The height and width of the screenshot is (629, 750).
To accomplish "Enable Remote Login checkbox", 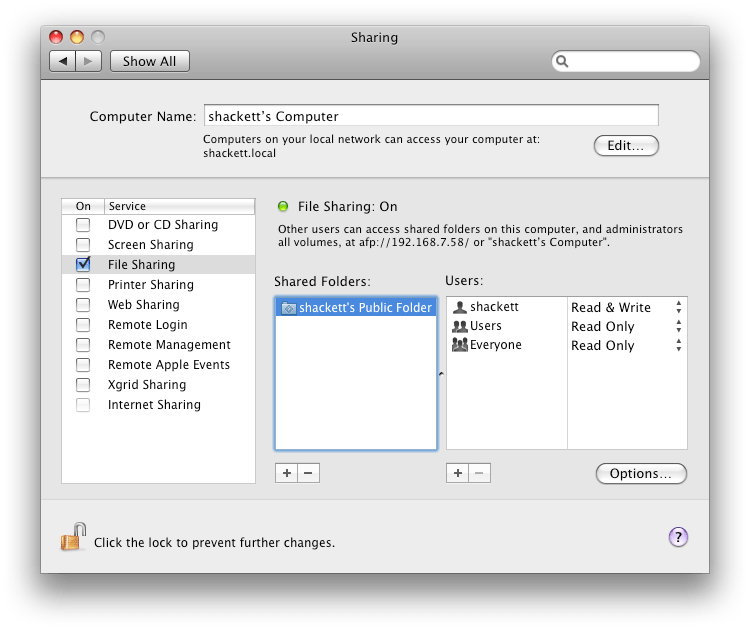I will click(83, 325).
